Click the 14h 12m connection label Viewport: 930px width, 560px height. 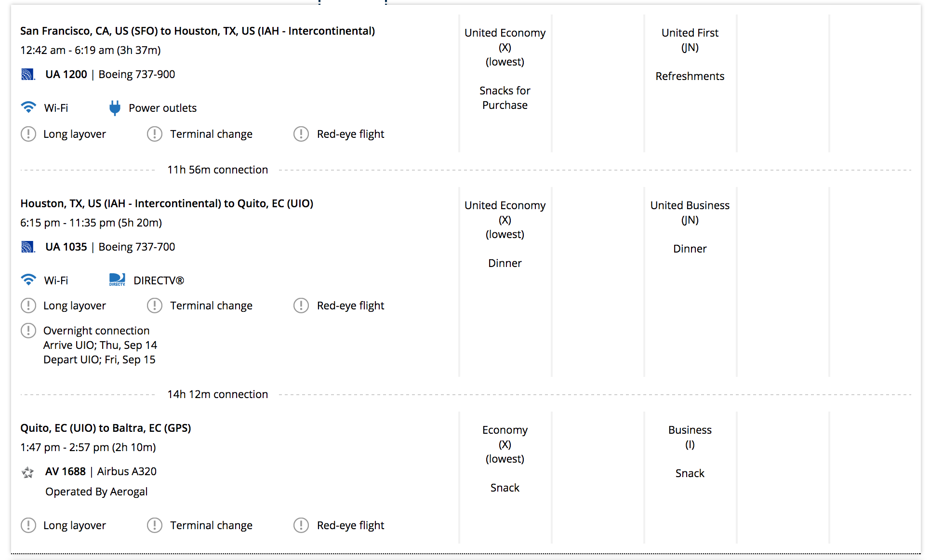click(217, 394)
